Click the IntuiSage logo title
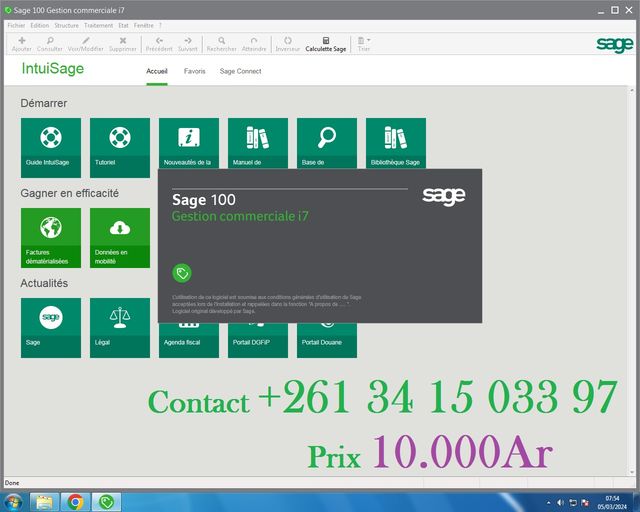This screenshot has height=512, width=640. (x=53, y=69)
